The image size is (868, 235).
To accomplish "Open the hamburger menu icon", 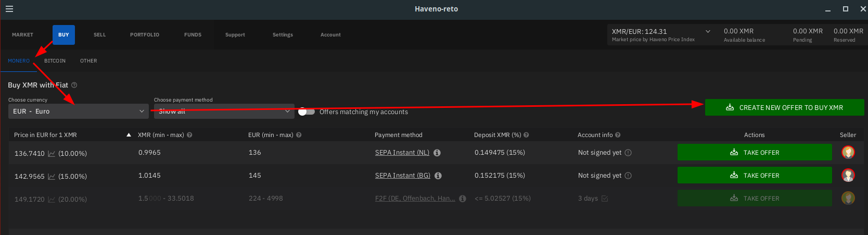I will click(9, 9).
